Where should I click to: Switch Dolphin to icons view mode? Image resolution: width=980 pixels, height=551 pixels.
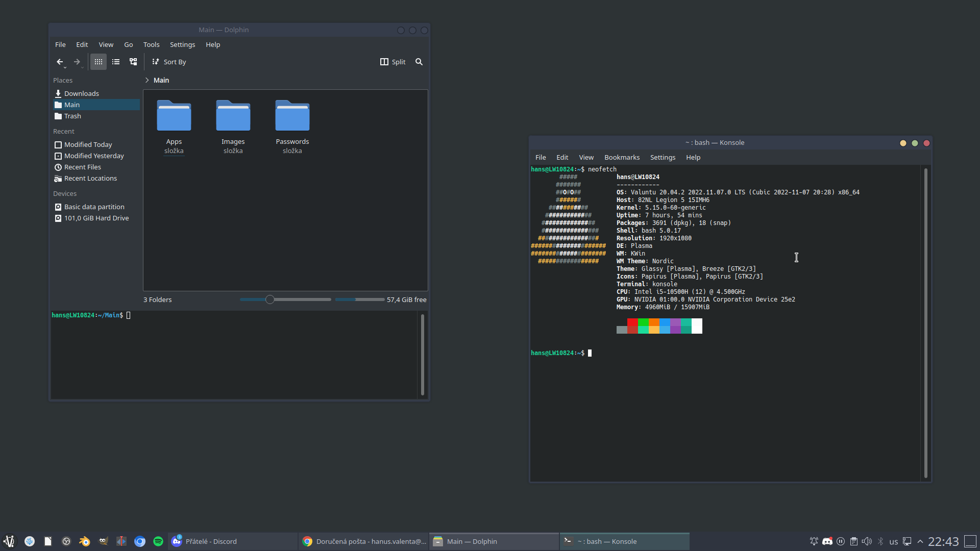[99, 62]
